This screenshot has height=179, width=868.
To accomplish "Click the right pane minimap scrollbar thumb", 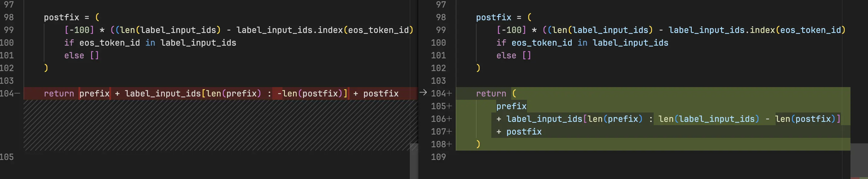I will click(859, 161).
